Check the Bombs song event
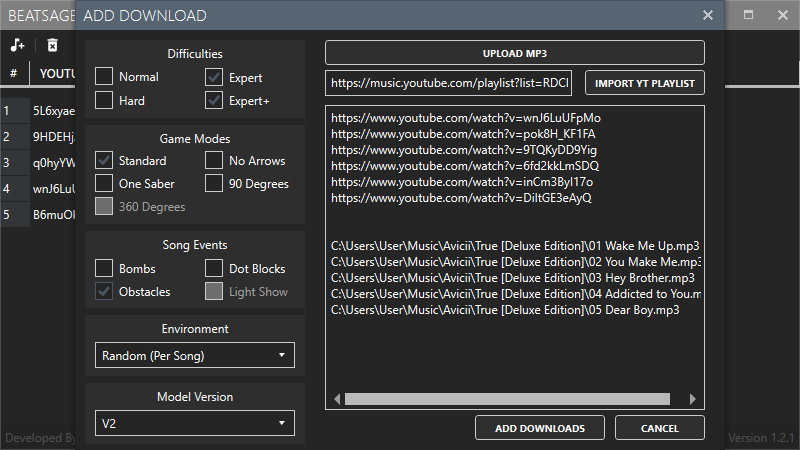800x450 pixels. pos(104,268)
